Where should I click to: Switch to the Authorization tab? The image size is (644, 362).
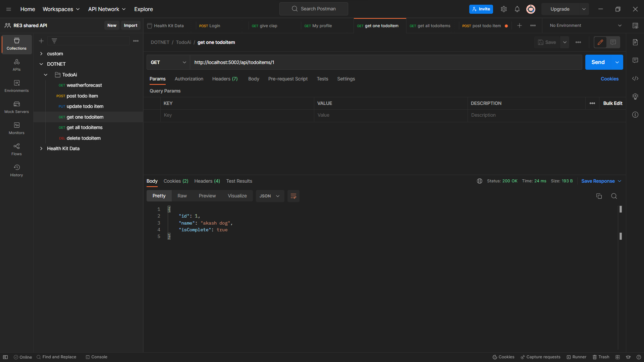tap(189, 79)
